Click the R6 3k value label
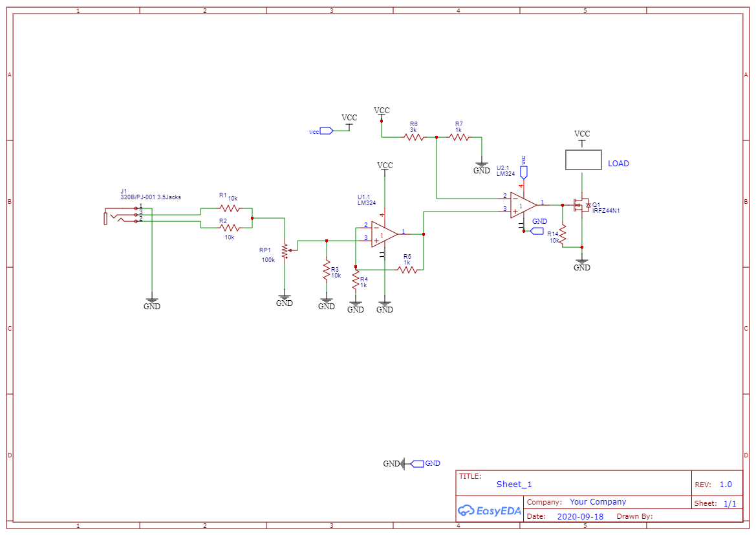The height and width of the screenshot is (535, 756). pyautogui.click(x=413, y=130)
